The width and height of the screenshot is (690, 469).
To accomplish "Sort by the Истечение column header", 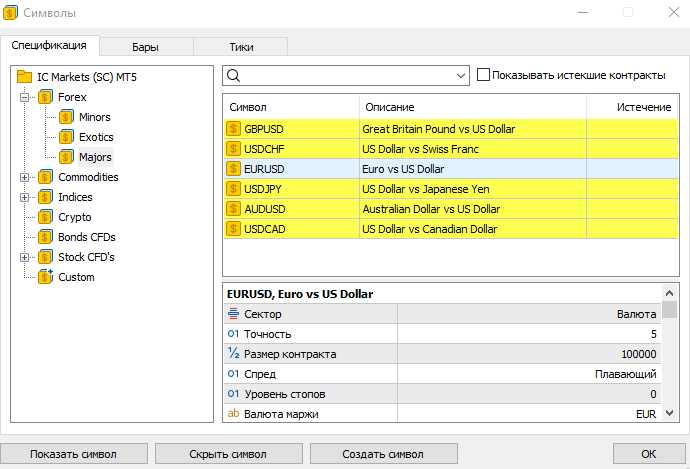I will coord(632,107).
